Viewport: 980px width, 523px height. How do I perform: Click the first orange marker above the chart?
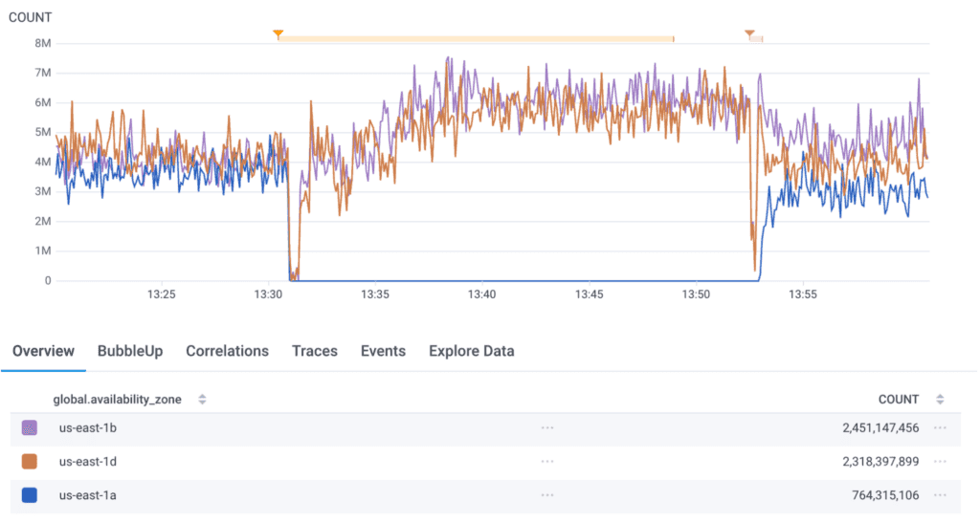tap(278, 35)
